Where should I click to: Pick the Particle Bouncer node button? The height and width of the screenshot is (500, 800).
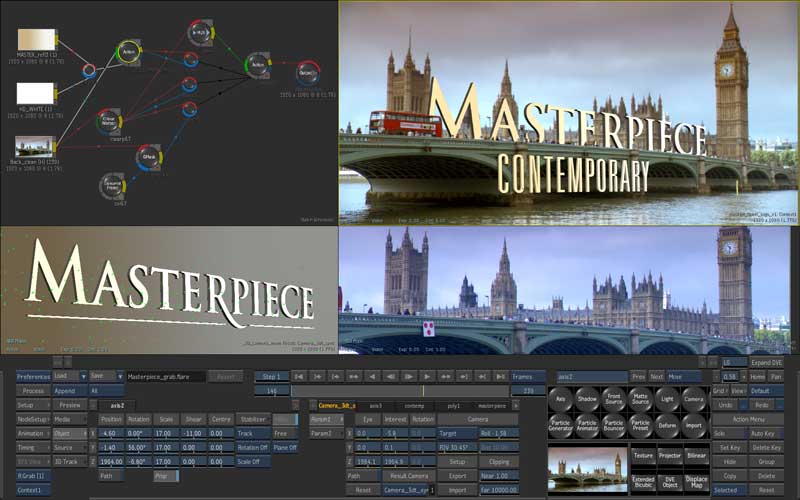[x=613, y=426]
